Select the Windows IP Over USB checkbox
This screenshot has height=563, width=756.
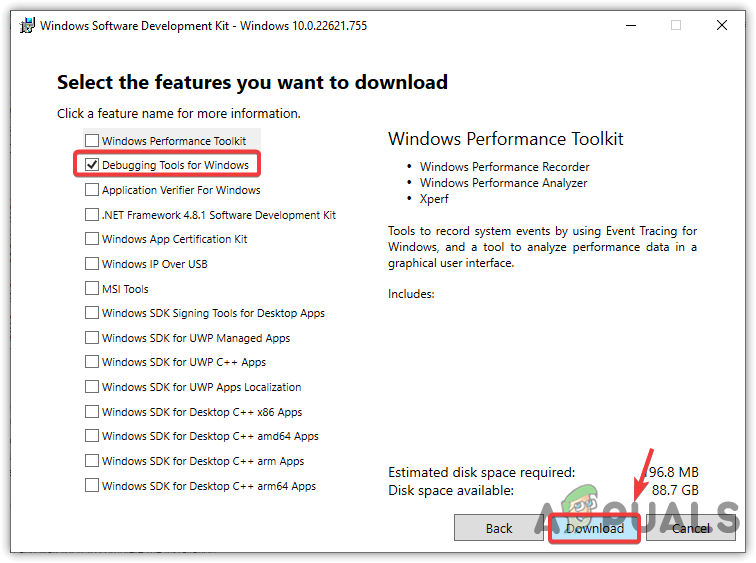[x=93, y=264]
